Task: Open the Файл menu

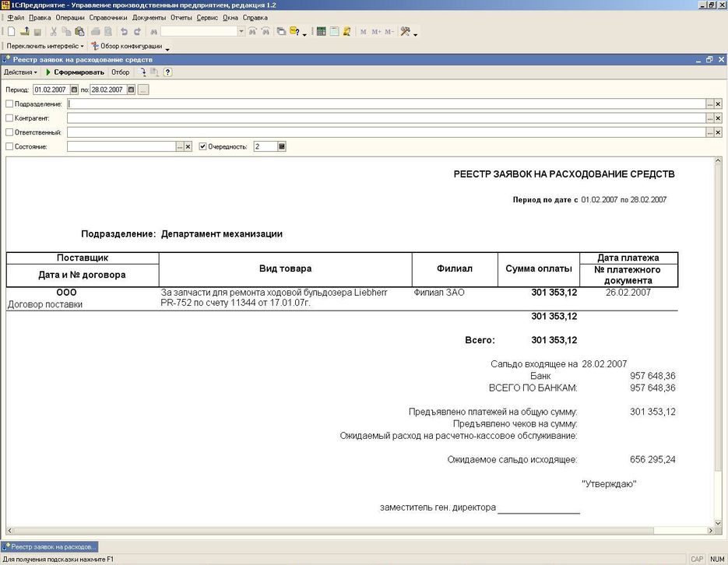Action: pyautogui.click(x=16, y=18)
